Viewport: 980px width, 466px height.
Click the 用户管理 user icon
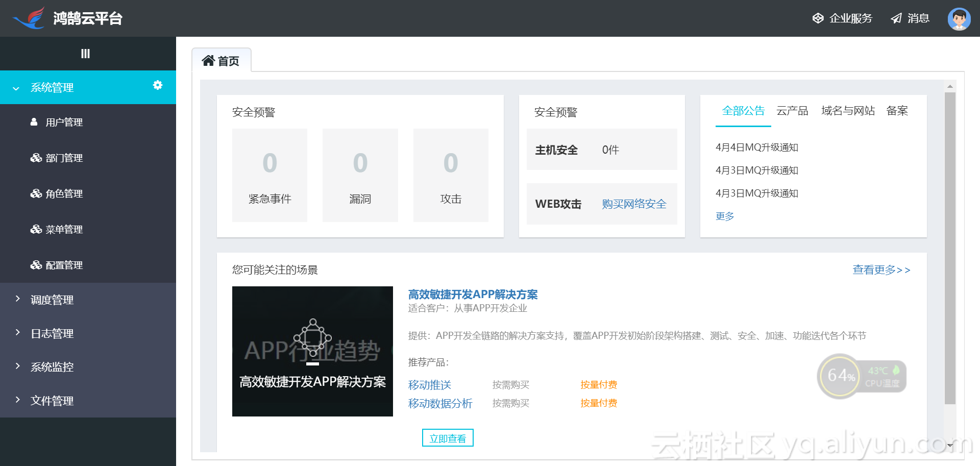point(34,122)
